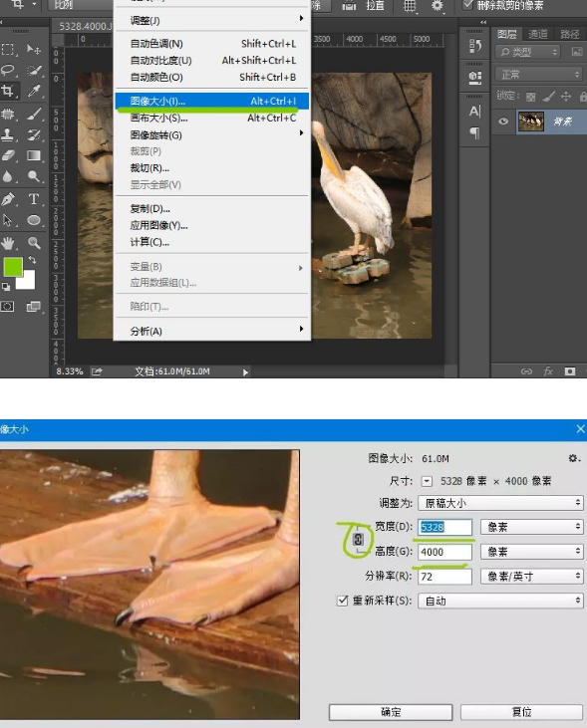Expand the status bar info arrow

[x=245, y=371]
